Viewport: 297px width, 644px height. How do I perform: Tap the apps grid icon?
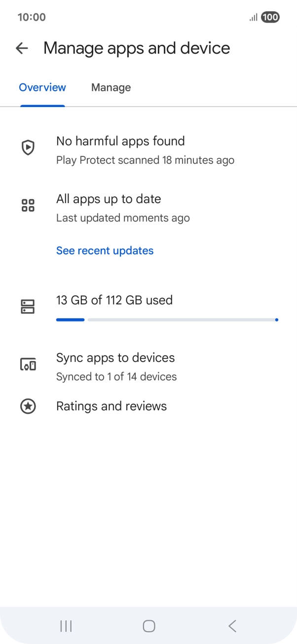pyautogui.click(x=28, y=206)
